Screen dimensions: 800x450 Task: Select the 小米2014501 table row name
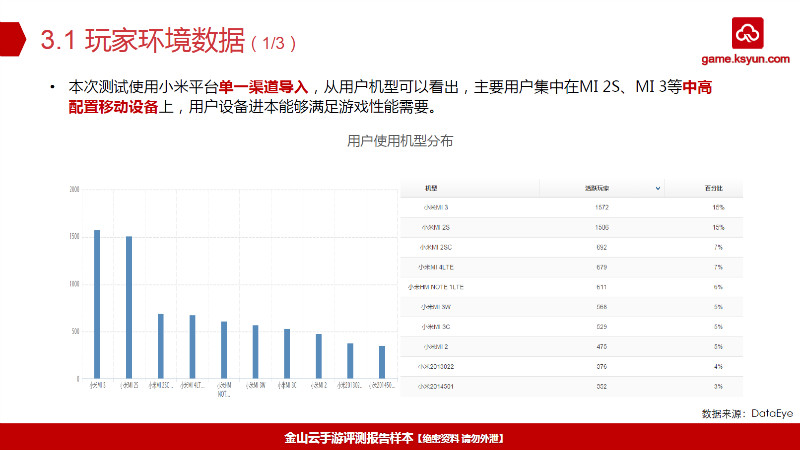[436, 387]
